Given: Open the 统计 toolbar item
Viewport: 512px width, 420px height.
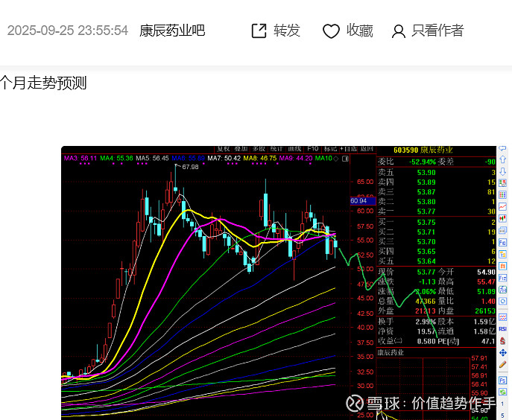Looking at the screenshot, I should click(276, 149).
